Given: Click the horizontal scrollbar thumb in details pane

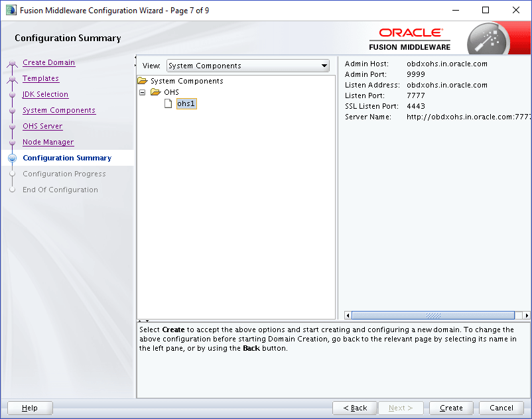Looking at the screenshot, I should (x=433, y=316).
